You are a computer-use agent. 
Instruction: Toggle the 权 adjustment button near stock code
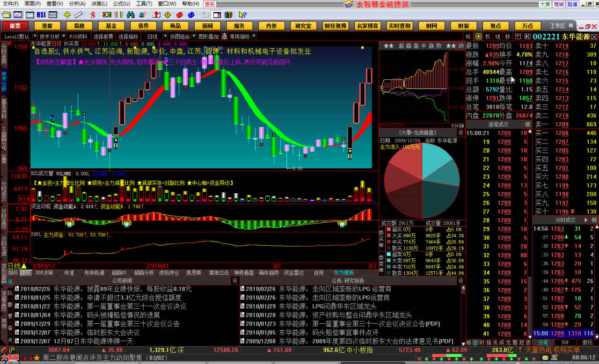[488, 36]
